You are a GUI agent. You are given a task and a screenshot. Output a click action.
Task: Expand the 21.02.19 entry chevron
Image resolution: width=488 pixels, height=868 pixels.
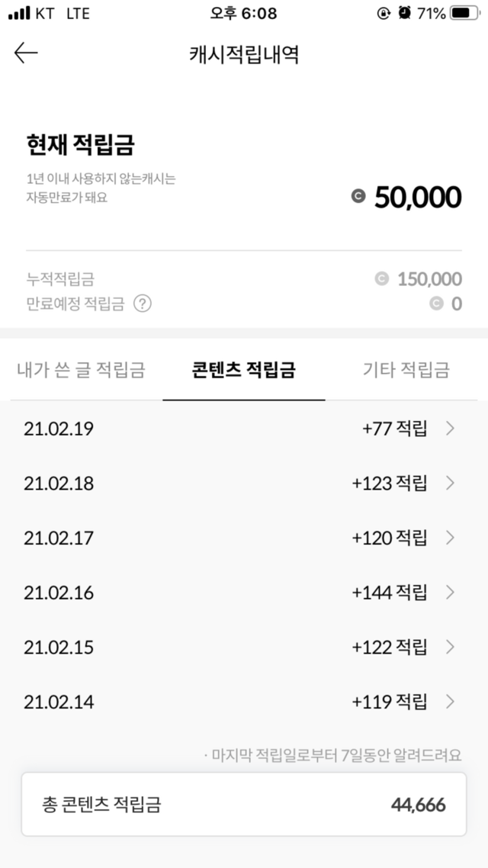[x=450, y=429]
